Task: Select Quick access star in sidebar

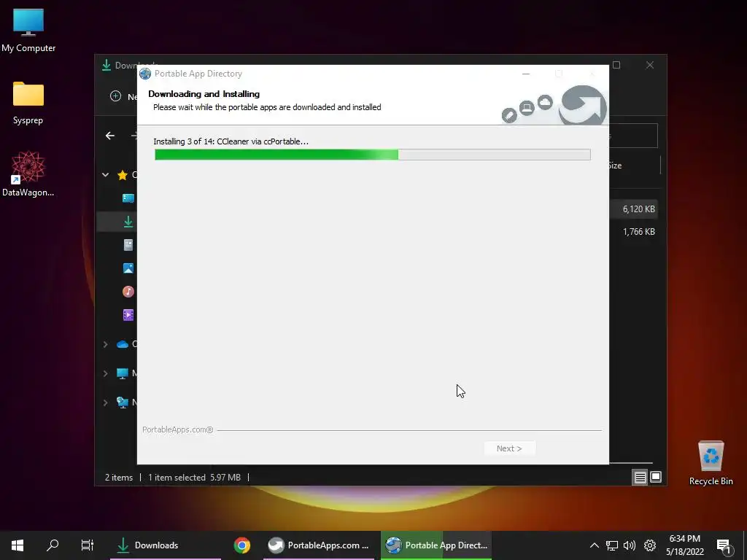Action: pyautogui.click(x=123, y=175)
